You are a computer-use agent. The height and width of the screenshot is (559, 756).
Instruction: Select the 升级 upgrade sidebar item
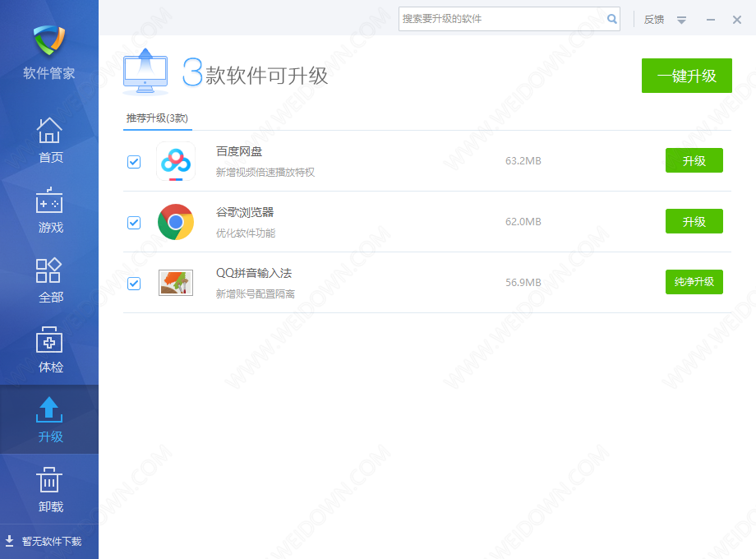coord(49,419)
